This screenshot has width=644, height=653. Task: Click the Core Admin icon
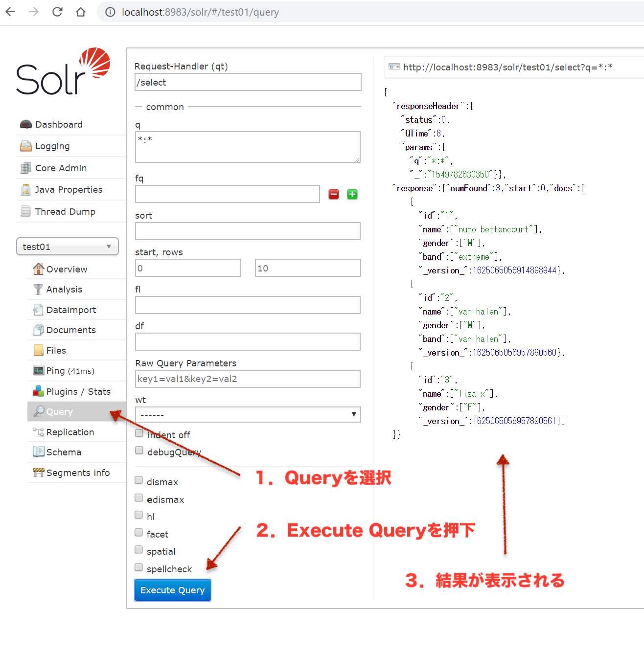[25, 168]
